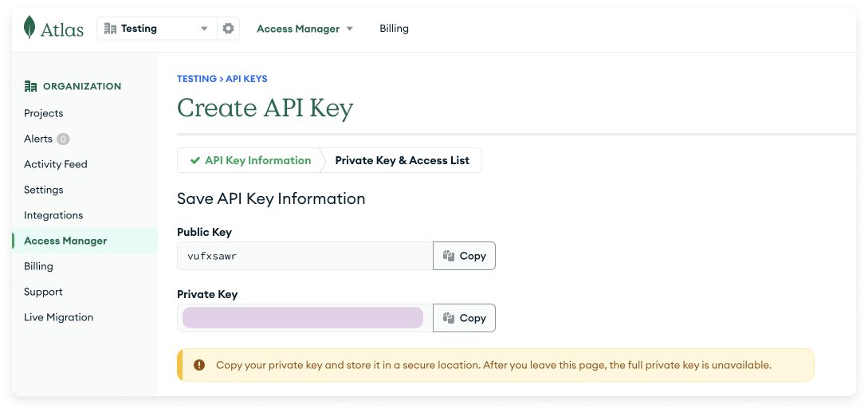Click the Save API Key Information heading

(x=271, y=198)
